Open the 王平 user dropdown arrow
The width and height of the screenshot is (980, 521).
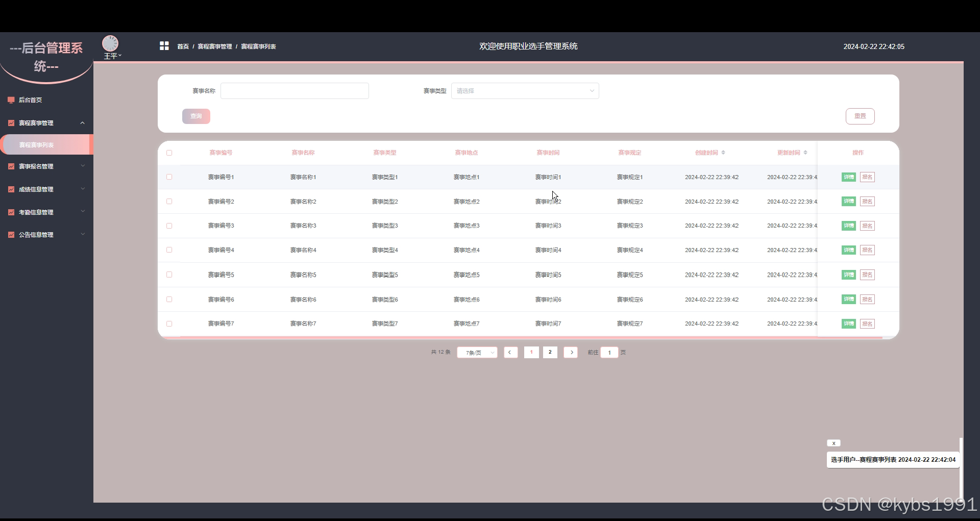120,55
